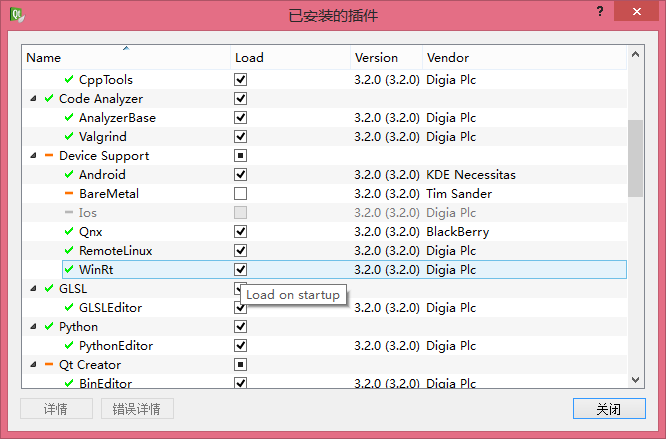The width and height of the screenshot is (666, 439).
Task: Click the green check icon beside Qnx
Action: (69, 231)
